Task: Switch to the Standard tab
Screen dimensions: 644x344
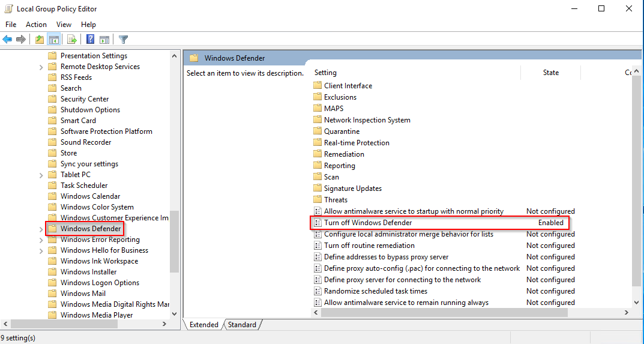Action: [242, 325]
